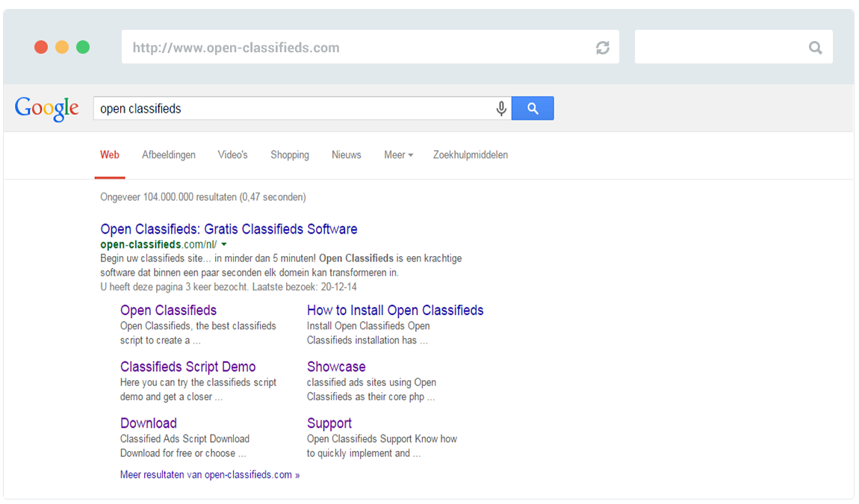
Task: Click 'Open Classifieds, the best classifieds' description text
Action: [198, 326]
